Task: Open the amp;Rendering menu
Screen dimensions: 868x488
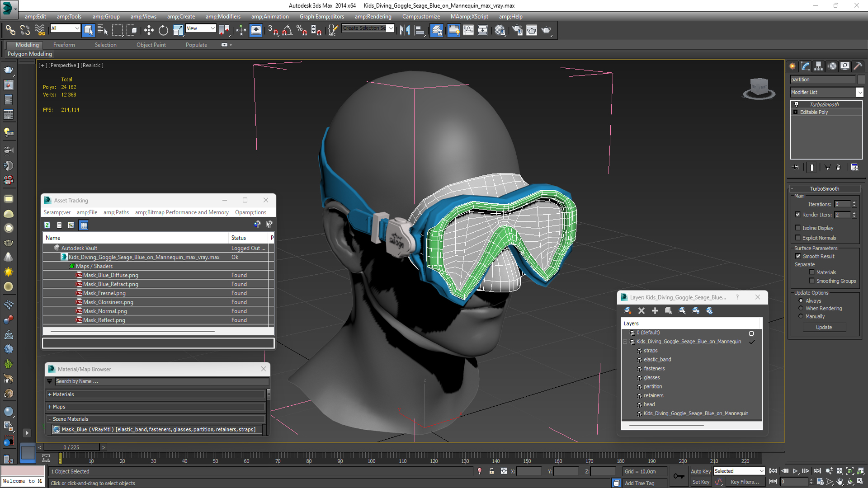Action: pos(373,17)
